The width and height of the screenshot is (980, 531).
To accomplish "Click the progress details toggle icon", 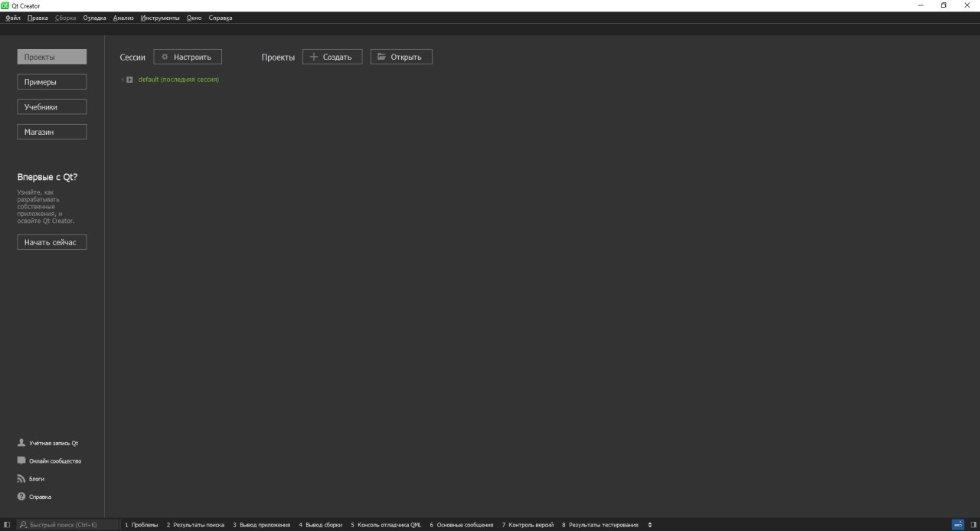I will pos(958,525).
